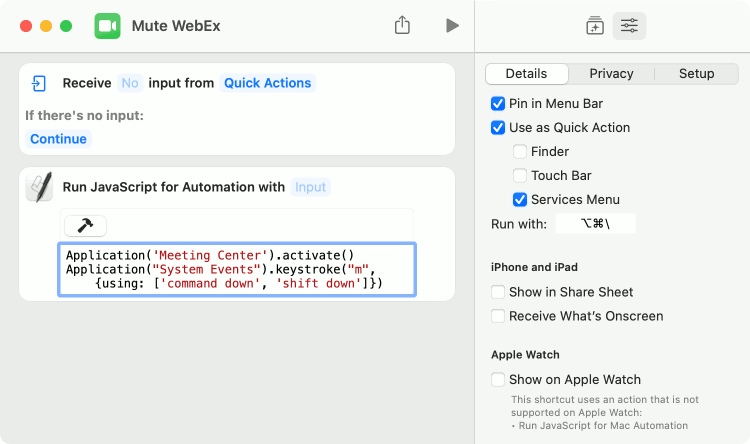Enable the Finder checkbox

(x=520, y=152)
